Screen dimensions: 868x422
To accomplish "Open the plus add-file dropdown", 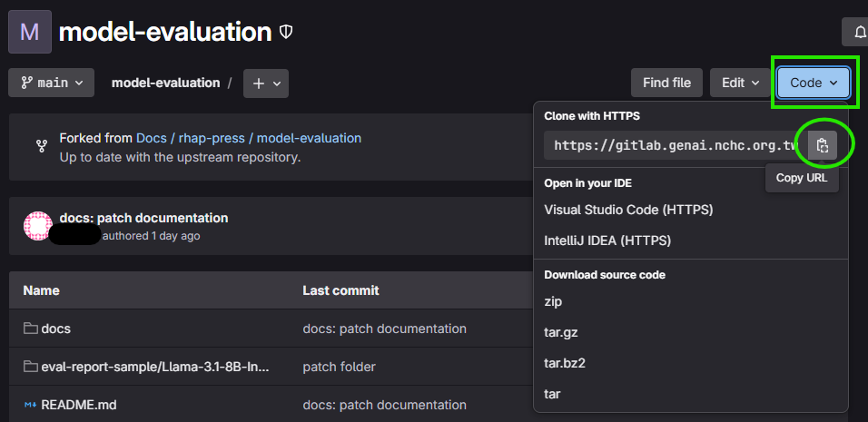I will [x=266, y=83].
